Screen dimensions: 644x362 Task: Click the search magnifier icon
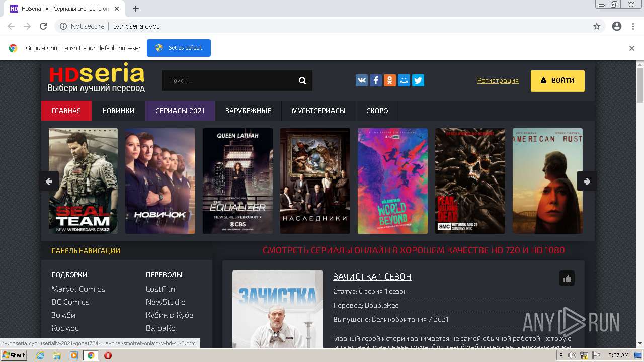click(x=302, y=80)
